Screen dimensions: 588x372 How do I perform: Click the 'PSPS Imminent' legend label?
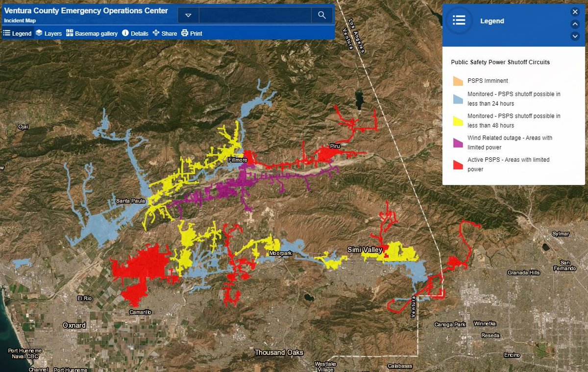click(x=488, y=81)
